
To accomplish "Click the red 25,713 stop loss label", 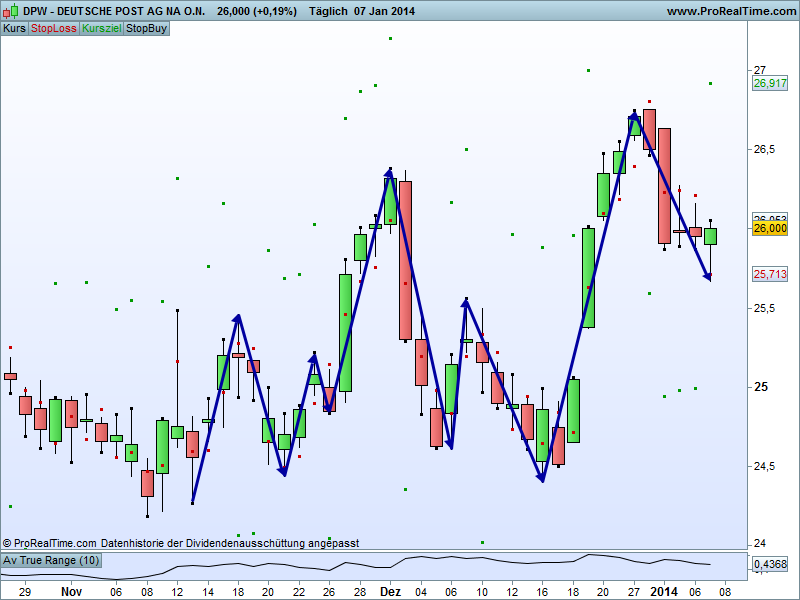I will [770, 274].
